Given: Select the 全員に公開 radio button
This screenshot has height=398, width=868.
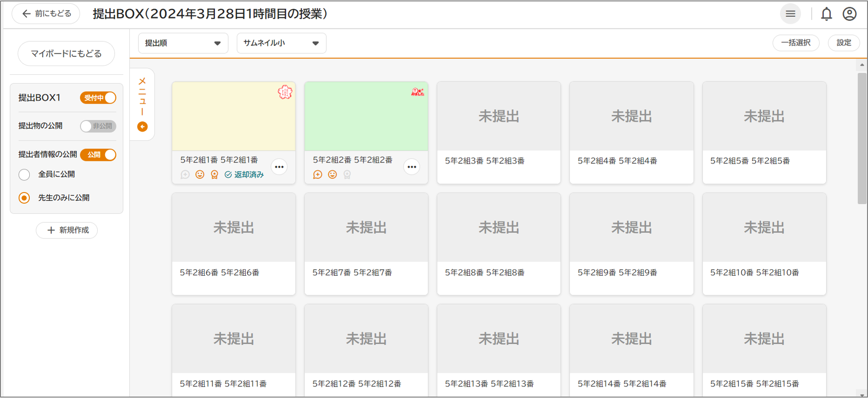Looking at the screenshot, I should point(24,174).
